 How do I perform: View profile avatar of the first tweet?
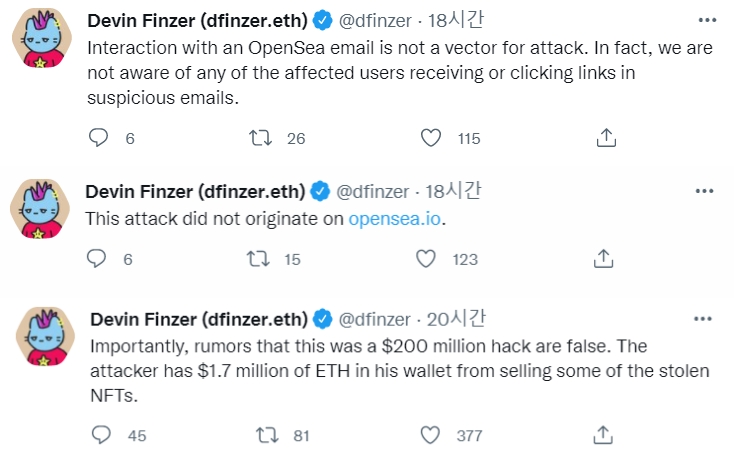click(x=42, y=38)
